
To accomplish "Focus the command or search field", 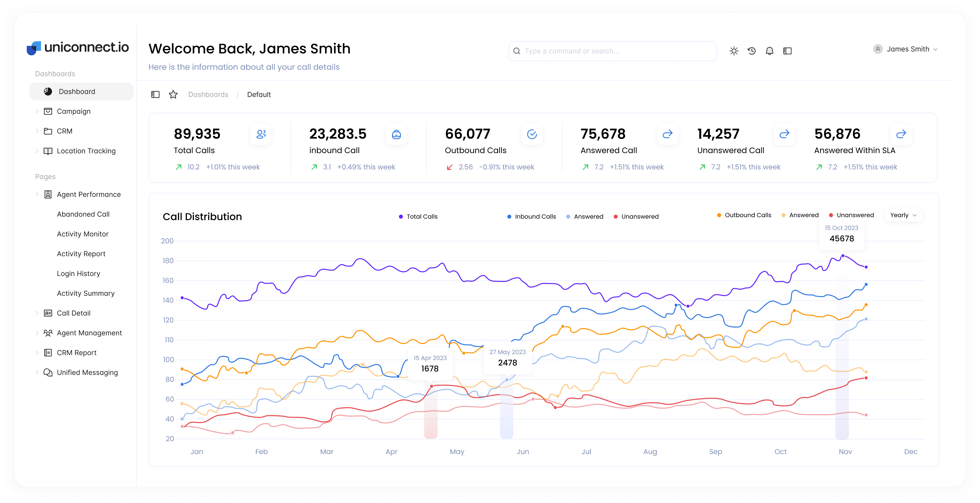I will click(612, 51).
